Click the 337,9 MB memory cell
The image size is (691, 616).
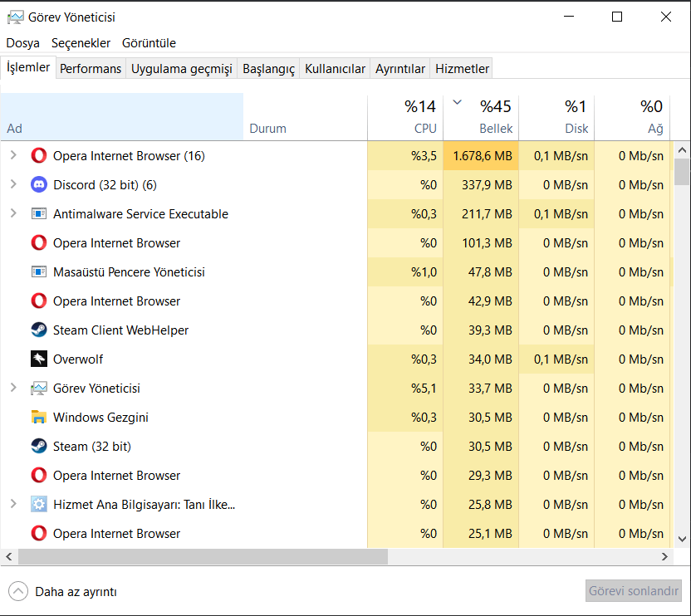[x=481, y=184]
